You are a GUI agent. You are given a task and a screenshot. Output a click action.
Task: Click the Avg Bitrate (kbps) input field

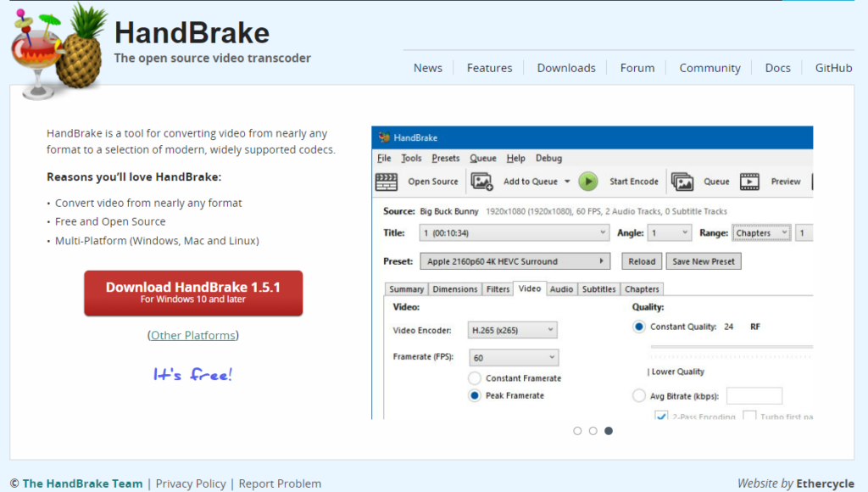click(x=754, y=395)
